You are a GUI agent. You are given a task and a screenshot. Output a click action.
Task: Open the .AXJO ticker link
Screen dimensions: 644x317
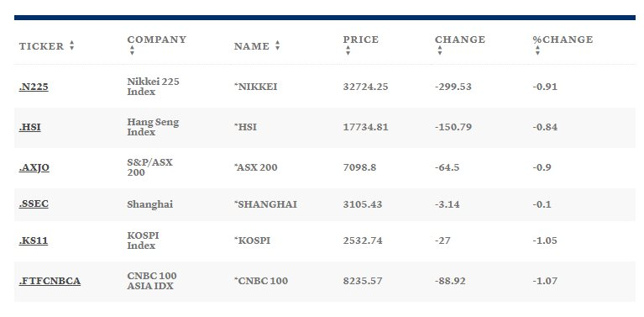point(34,167)
